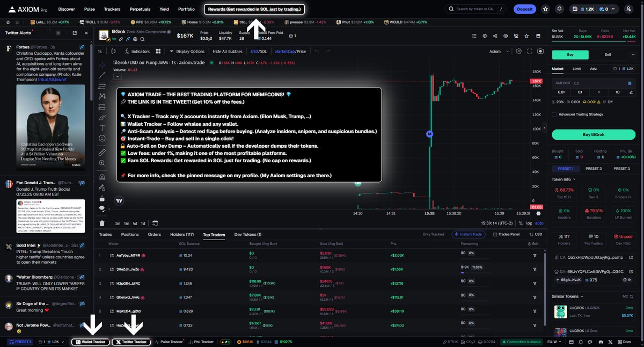Open the Display Options dropdown
The width and height of the screenshot is (644, 347).
point(187,52)
